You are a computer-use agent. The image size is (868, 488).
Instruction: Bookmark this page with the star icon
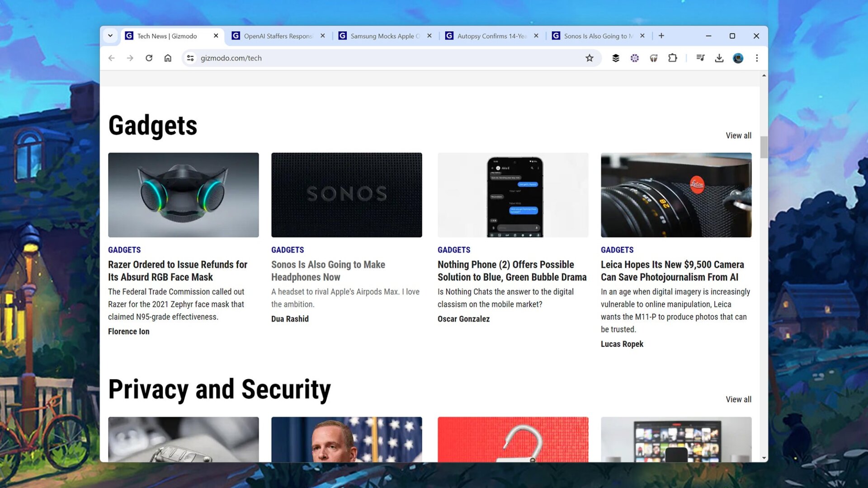tap(589, 58)
